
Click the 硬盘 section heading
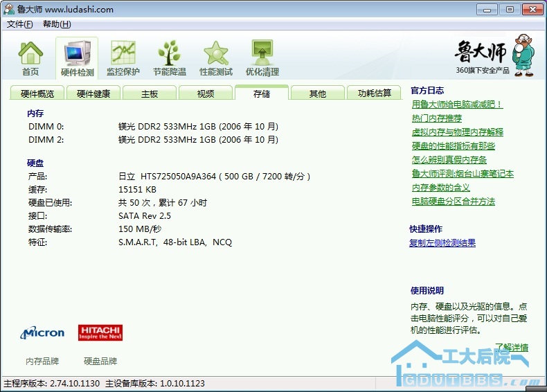[x=35, y=163]
